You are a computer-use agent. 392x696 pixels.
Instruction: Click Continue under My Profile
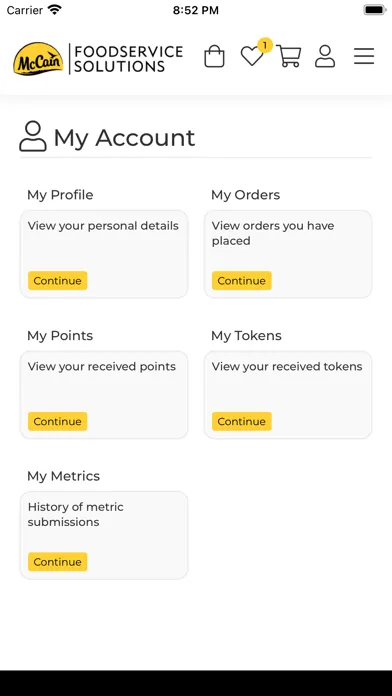(x=58, y=281)
